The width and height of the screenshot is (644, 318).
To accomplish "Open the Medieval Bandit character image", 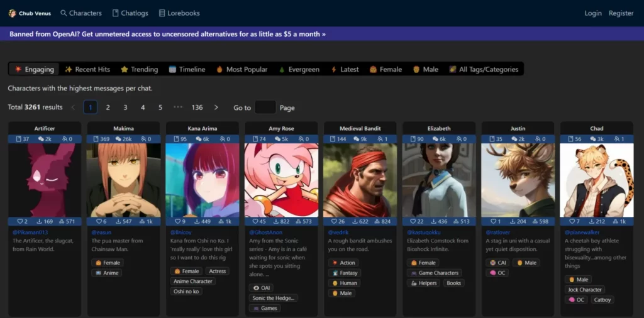I will pos(360,180).
